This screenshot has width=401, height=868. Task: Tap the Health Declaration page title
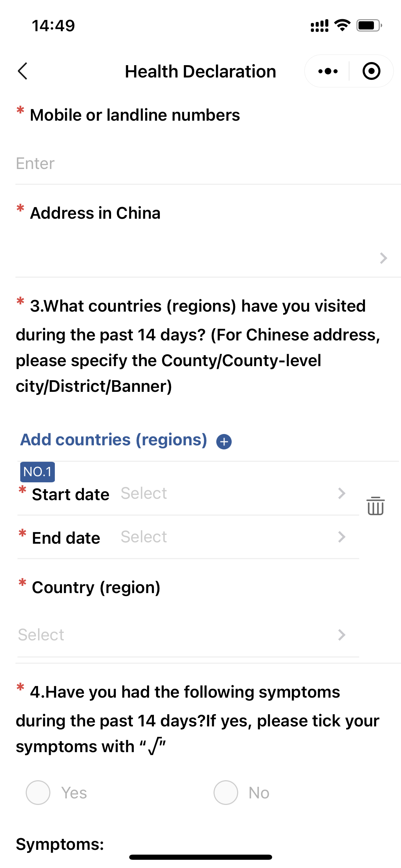click(200, 71)
